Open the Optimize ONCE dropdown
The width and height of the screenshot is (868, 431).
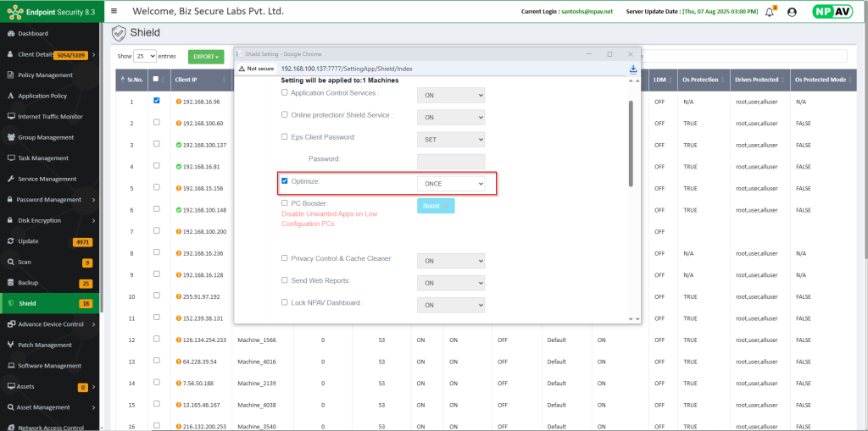[451, 184]
